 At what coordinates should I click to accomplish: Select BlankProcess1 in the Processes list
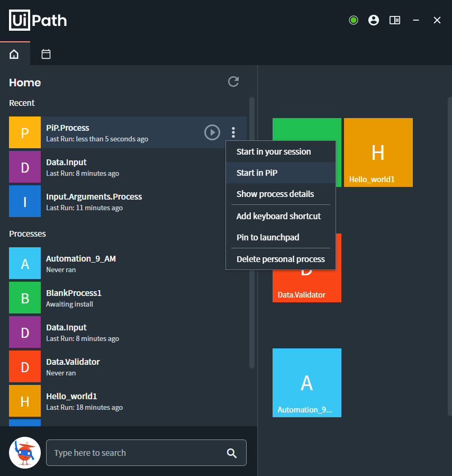tap(74, 298)
